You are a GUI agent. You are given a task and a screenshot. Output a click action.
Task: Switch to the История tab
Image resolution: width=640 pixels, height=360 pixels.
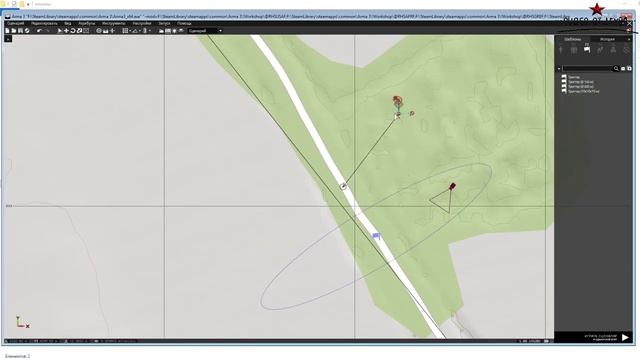pyautogui.click(x=607, y=39)
